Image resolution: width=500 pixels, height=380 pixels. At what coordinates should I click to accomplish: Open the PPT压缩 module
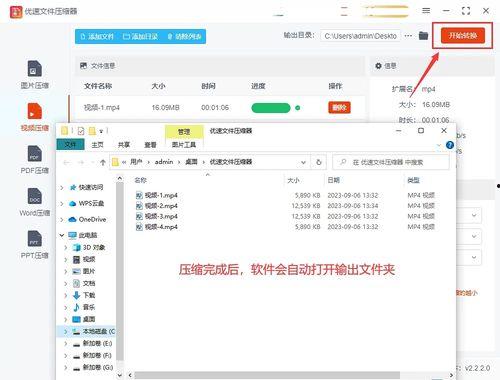(x=35, y=245)
